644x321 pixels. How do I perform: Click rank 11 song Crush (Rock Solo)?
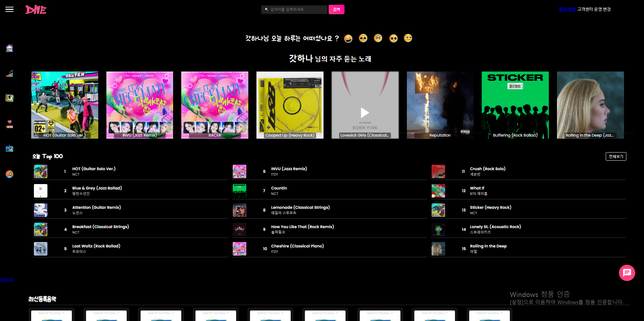click(488, 169)
